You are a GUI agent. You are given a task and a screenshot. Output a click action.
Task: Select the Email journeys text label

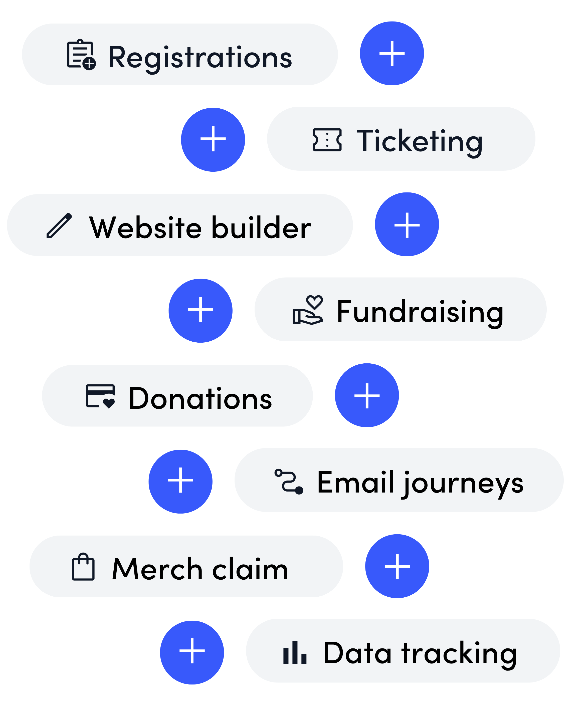(420, 484)
